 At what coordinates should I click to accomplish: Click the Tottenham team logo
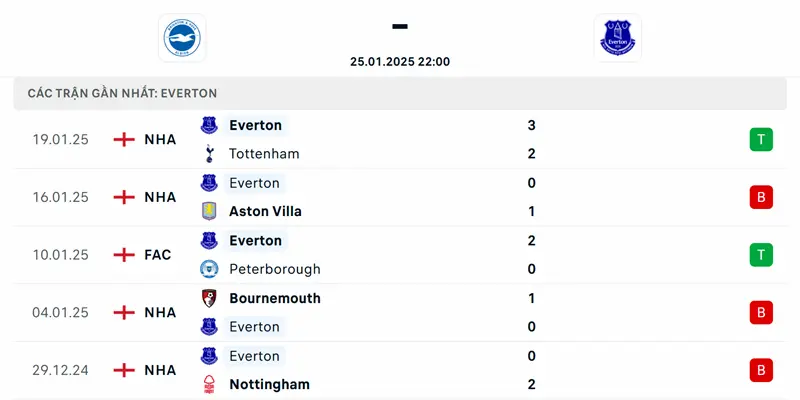click(209, 154)
